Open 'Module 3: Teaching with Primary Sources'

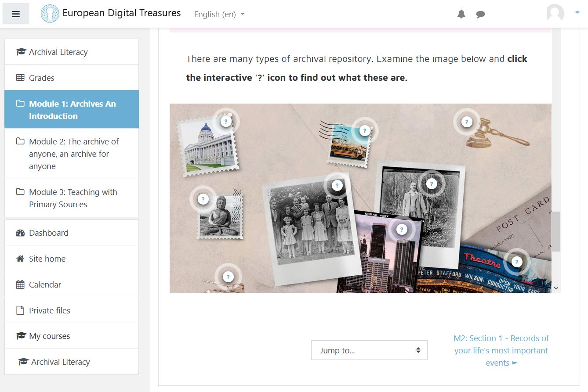click(x=73, y=198)
